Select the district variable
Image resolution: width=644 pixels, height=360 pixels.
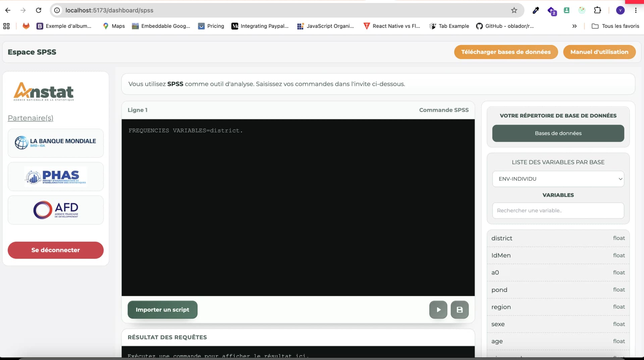pos(558,238)
